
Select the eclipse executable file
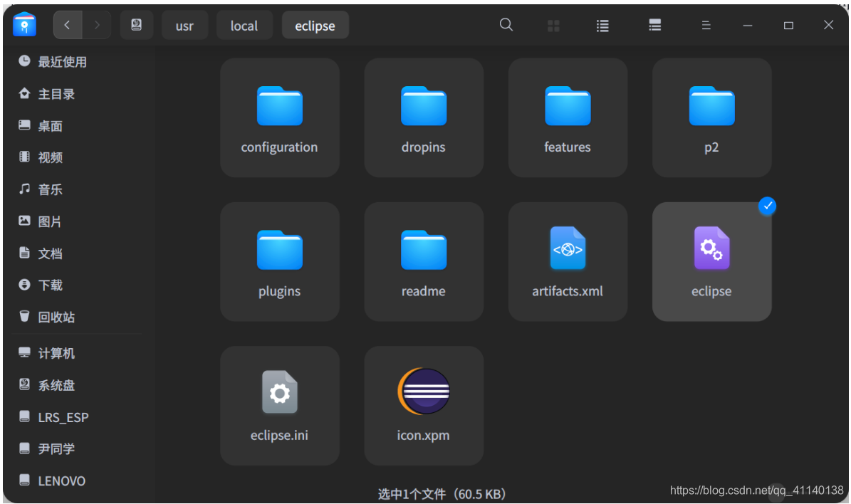point(711,261)
